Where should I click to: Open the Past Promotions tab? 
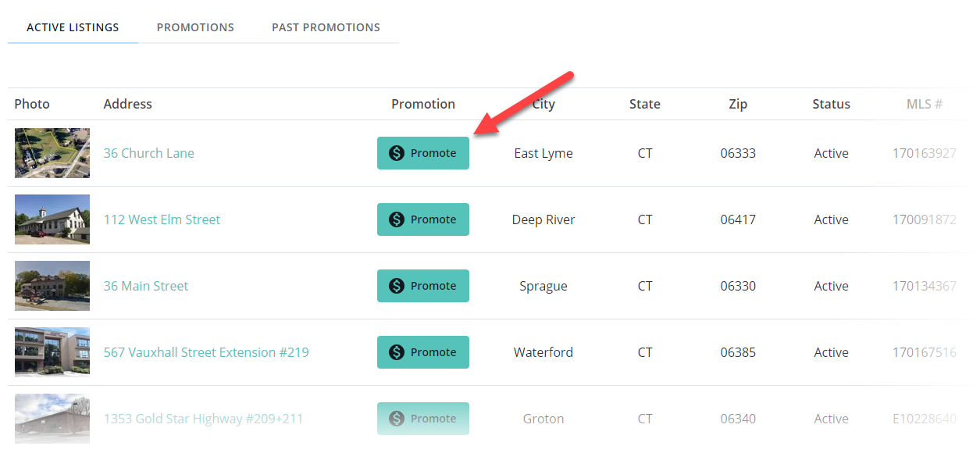(x=326, y=27)
